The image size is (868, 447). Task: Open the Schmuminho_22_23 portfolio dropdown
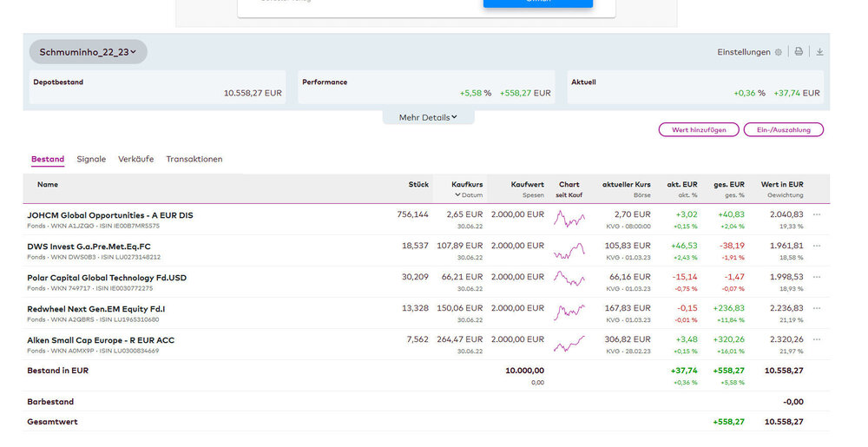[88, 52]
